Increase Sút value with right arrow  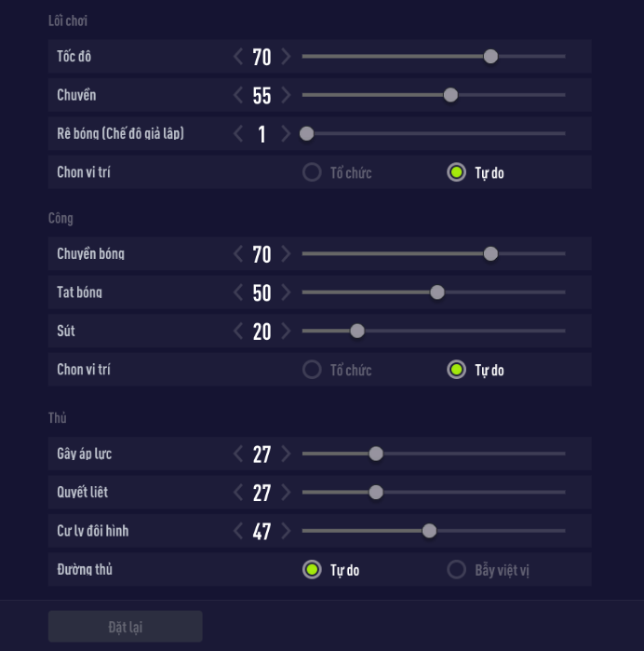pyautogui.click(x=286, y=331)
